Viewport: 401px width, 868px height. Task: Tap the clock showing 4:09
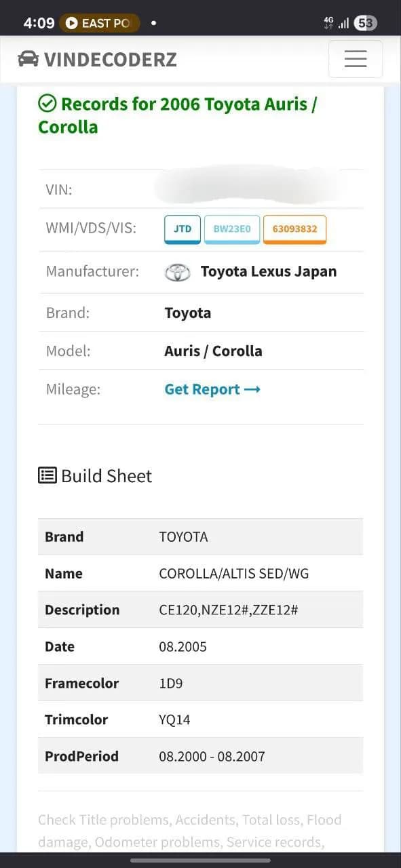pos(39,23)
